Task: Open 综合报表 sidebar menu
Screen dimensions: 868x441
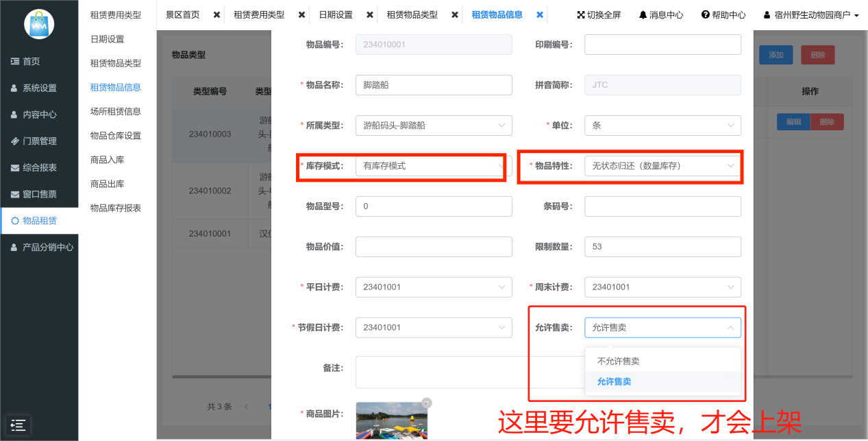Action: tap(39, 167)
